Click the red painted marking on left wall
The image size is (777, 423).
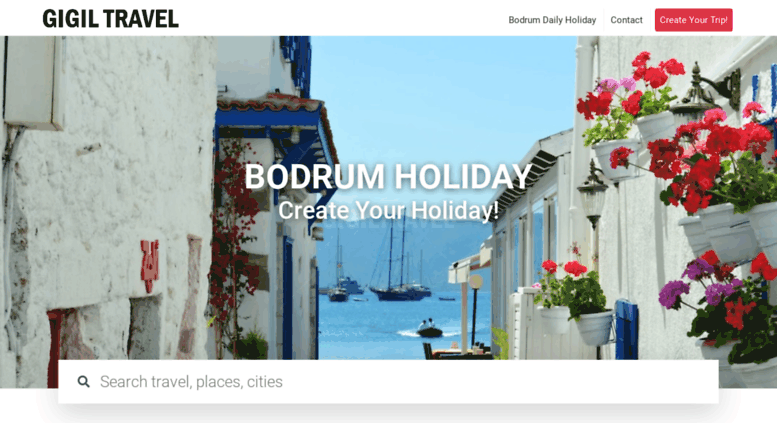pos(149,265)
